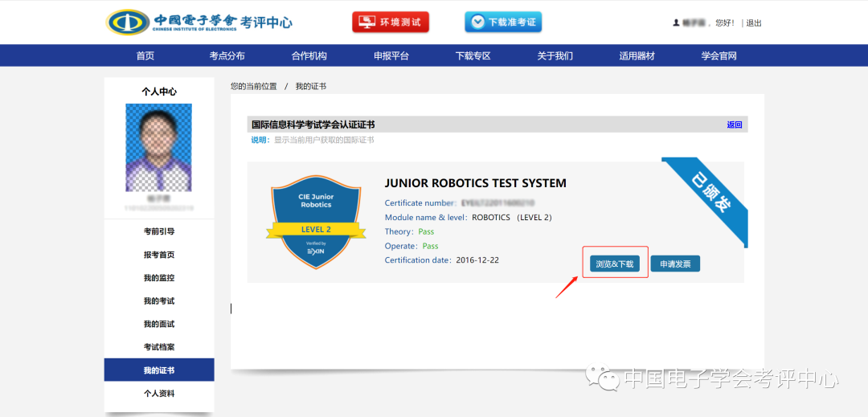The width and height of the screenshot is (868, 417).
Task: Click the 浏览&下载 certificate button
Action: [x=615, y=264]
